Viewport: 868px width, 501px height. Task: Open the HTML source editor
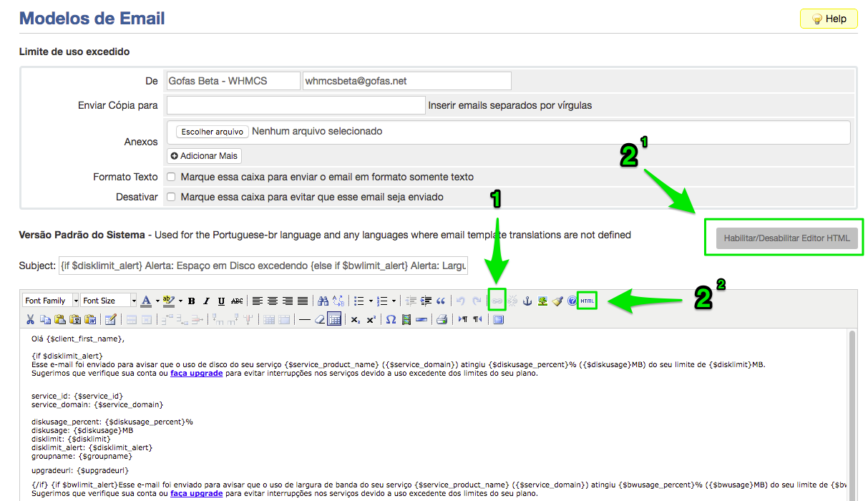tap(587, 301)
